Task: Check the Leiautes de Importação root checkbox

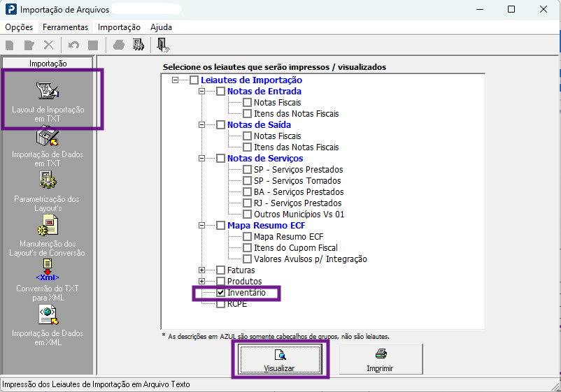Action: (x=194, y=80)
